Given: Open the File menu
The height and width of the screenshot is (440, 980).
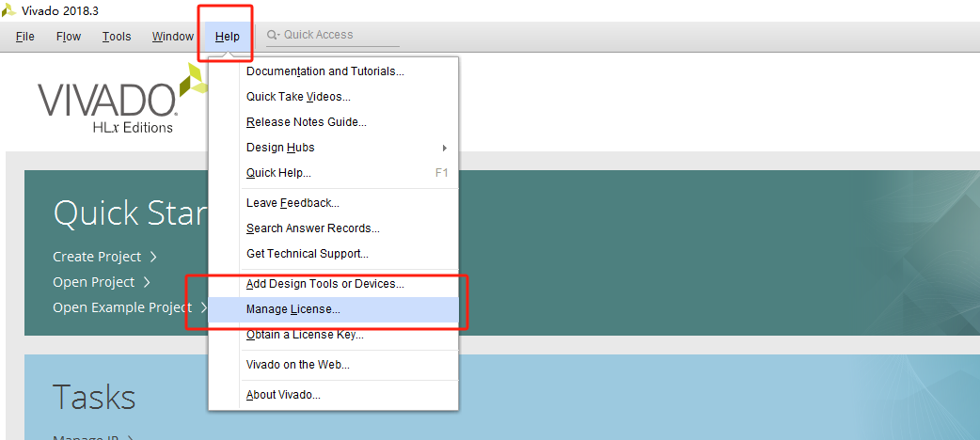Looking at the screenshot, I should click(x=25, y=37).
